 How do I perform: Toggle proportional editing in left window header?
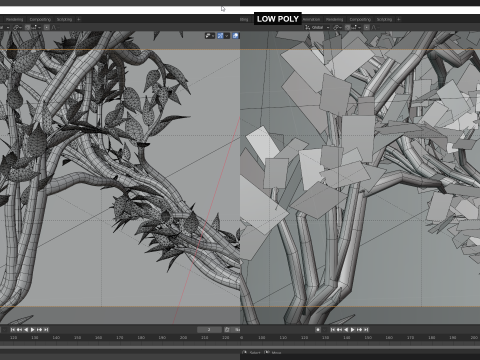(x=46, y=27)
